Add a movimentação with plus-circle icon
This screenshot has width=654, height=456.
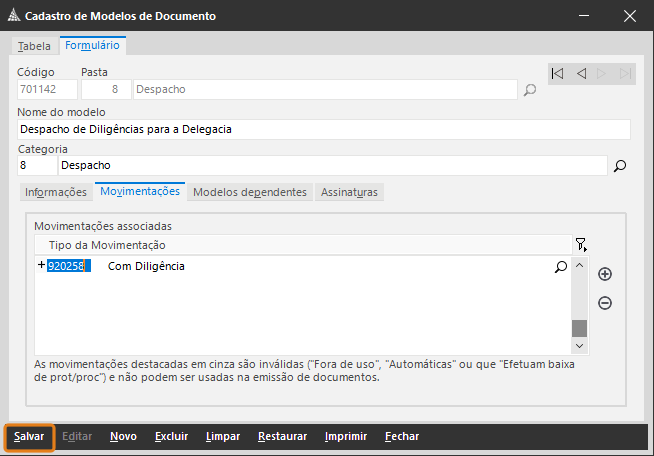(605, 274)
